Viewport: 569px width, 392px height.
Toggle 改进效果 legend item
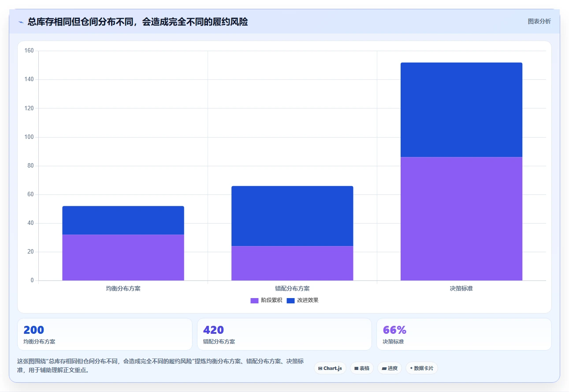click(302, 300)
